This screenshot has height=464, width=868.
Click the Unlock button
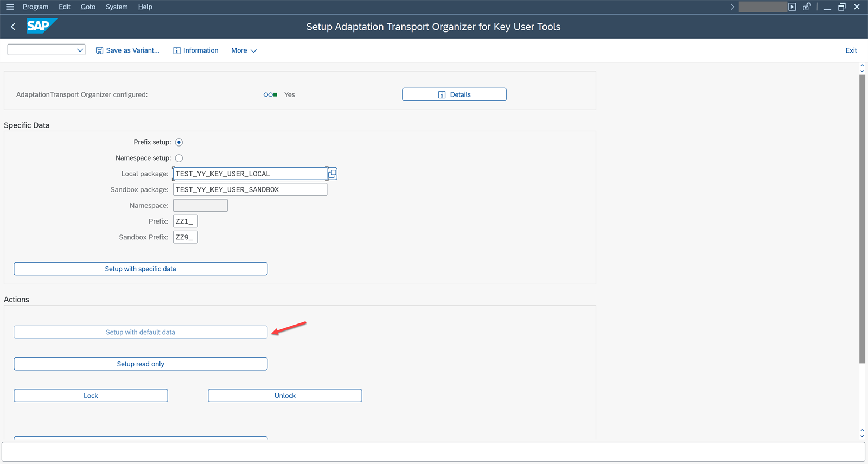[285, 396]
